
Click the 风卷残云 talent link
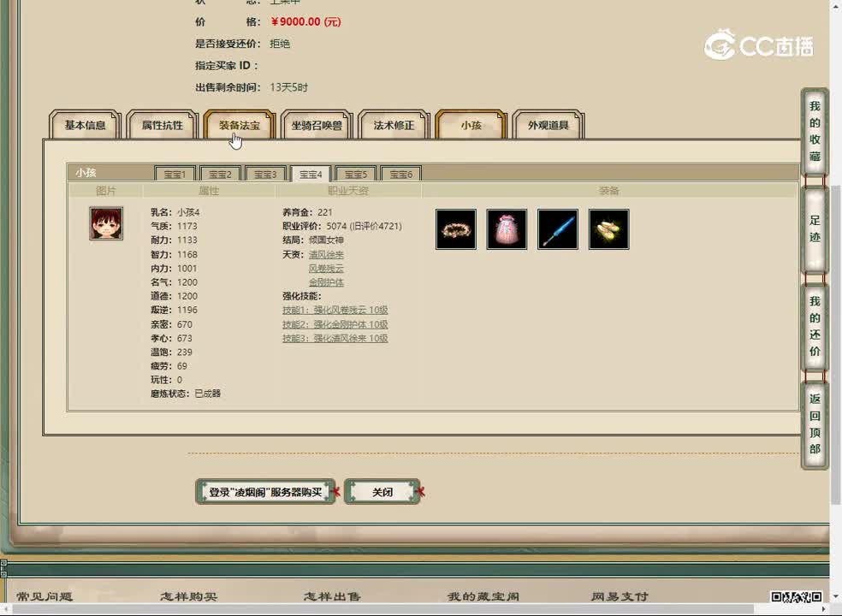coord(326,268)
